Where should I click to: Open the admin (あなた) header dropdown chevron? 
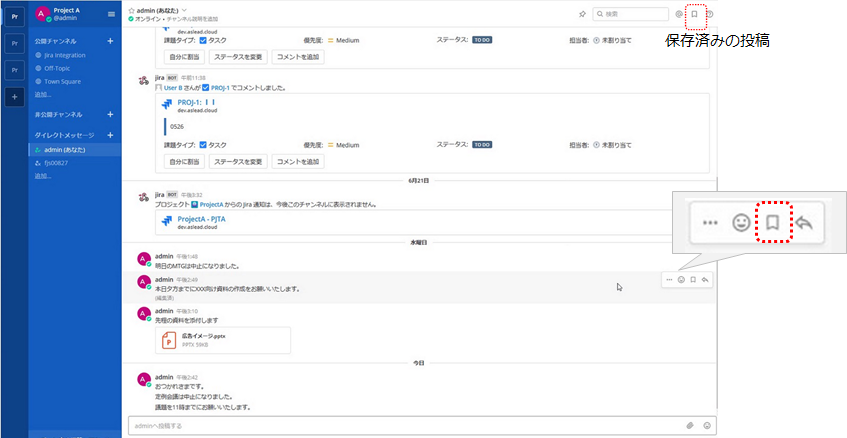point(185,10)
